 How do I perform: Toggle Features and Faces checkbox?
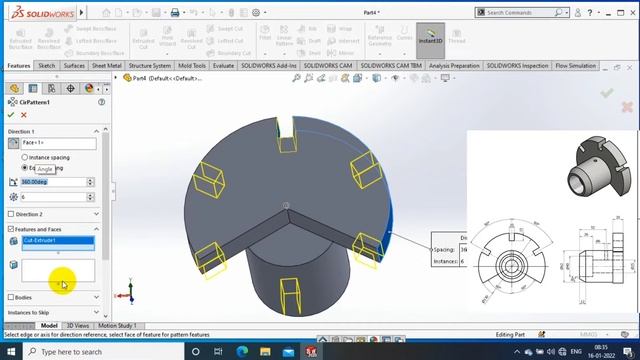pyautogui.click(x=11, y=229)
